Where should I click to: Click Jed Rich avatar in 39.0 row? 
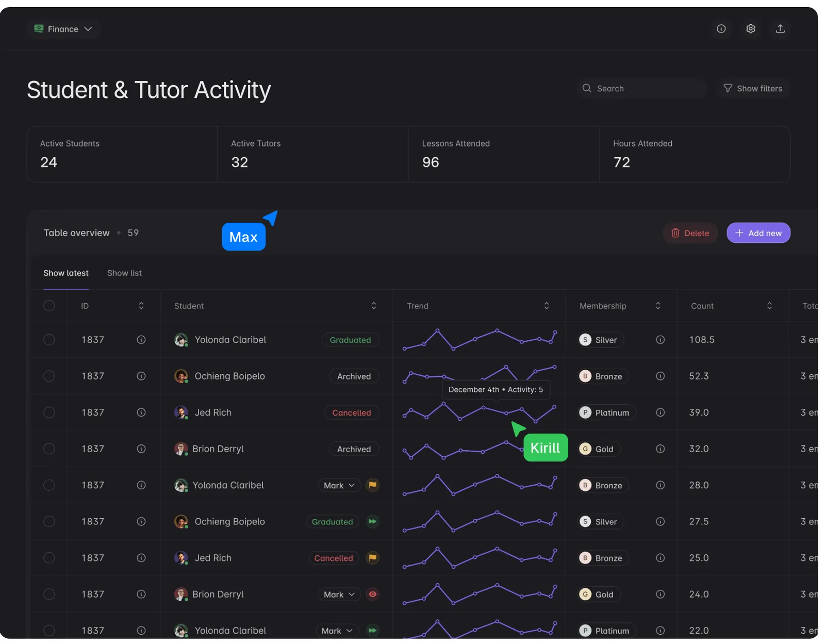181,412
